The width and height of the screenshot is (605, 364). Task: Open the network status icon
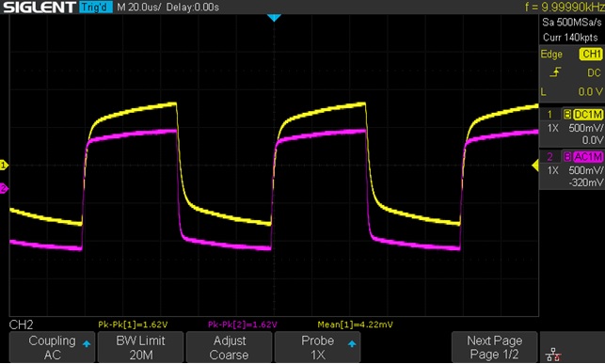553,354
